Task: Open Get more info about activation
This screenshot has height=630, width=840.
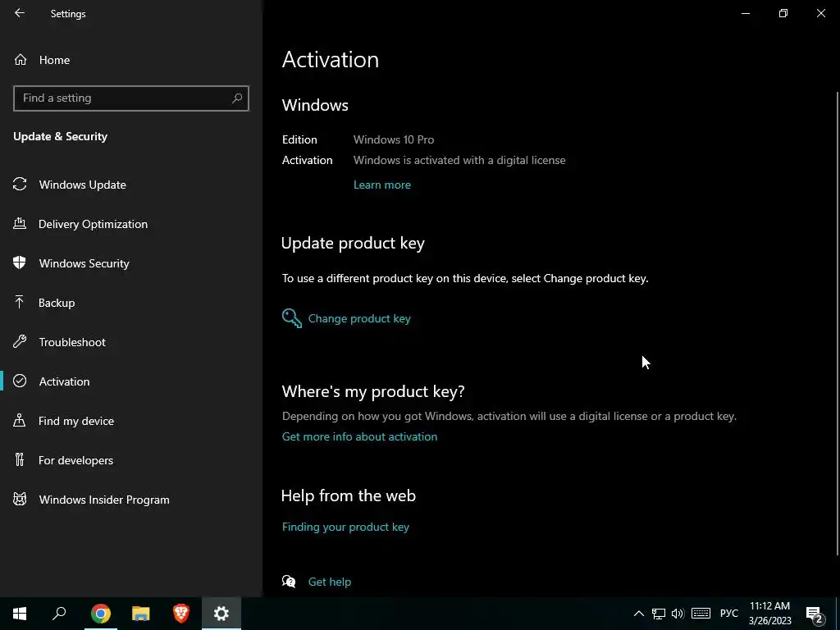Action: click(x=359, y=436)
